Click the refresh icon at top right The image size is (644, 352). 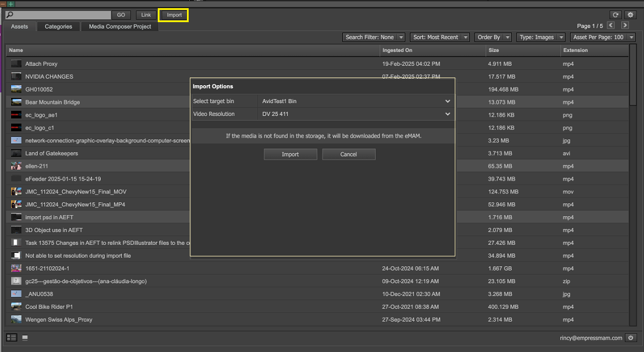pos(615,15)
